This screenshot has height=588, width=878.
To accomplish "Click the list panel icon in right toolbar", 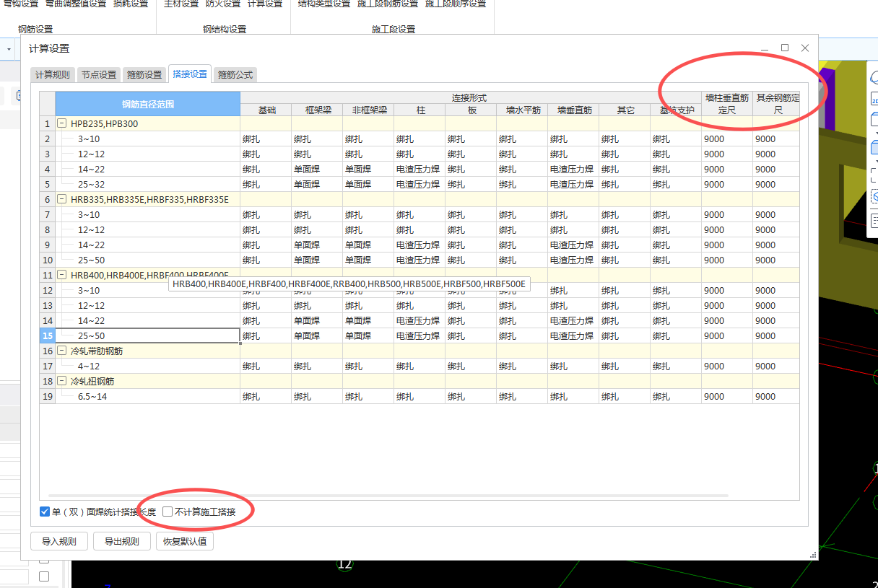I will pos(874,221).
